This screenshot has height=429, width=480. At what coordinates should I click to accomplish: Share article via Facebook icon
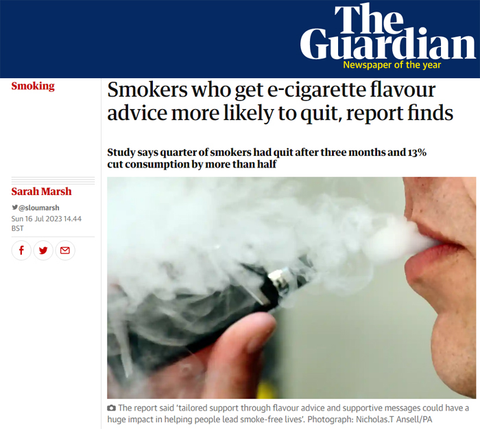click(x=21, y=250)
